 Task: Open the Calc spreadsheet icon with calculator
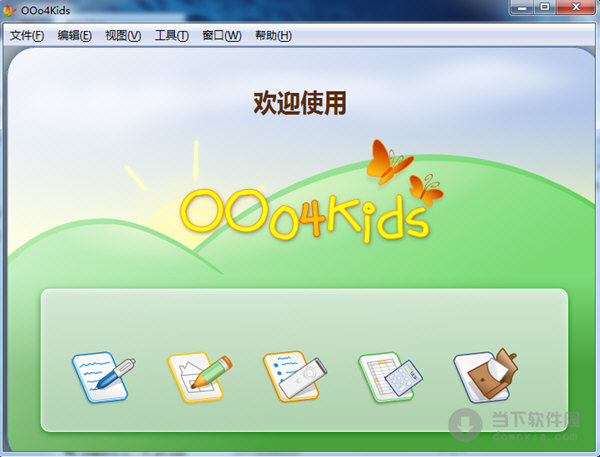coord(390,377)
